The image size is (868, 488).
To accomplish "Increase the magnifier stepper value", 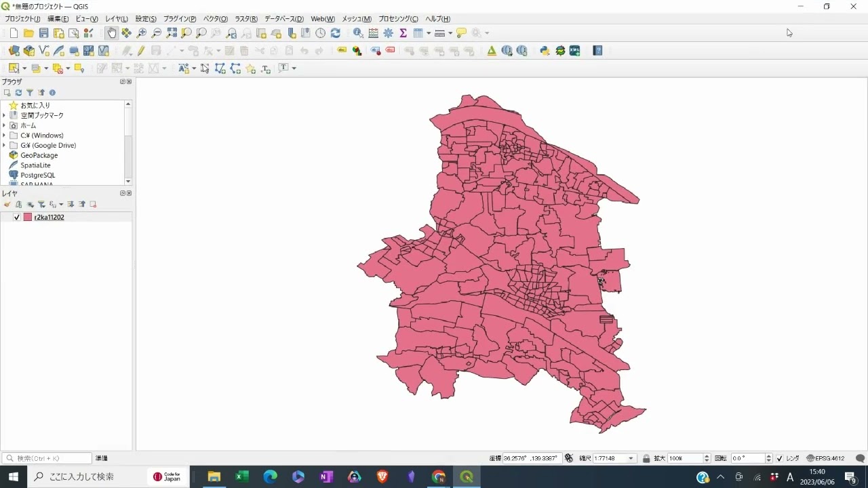I will pos(707,457).
